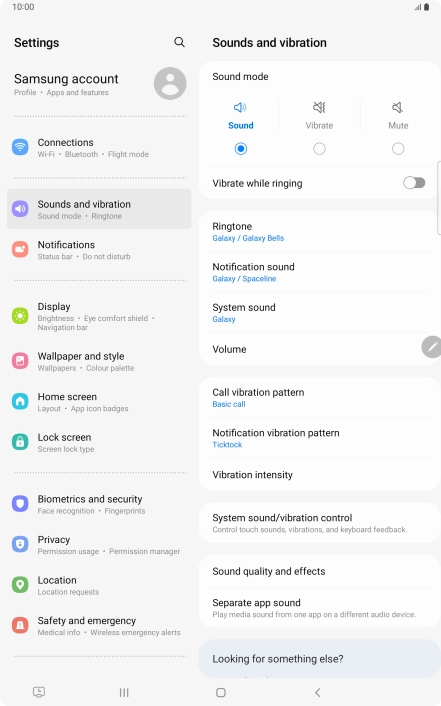Tap the pink Wallpaper and style icon
Screen dimensions: 441x706
tap(20, 361)
